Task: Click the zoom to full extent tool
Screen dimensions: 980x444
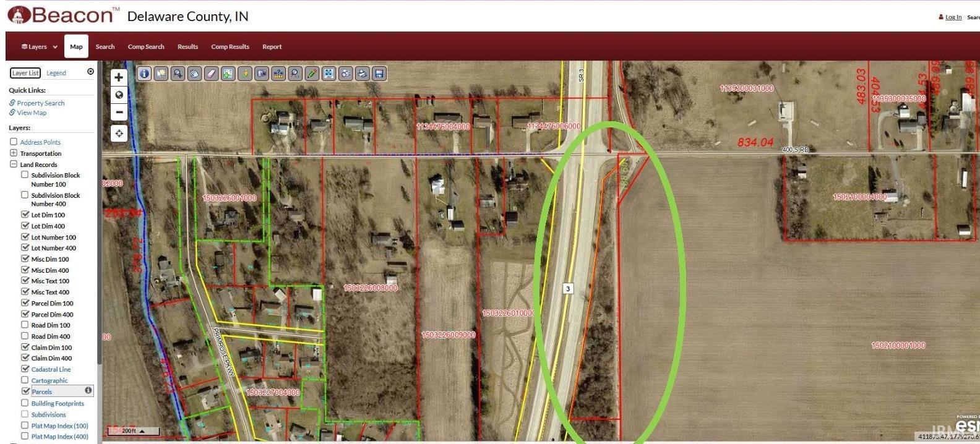Action: click(329, 74)
